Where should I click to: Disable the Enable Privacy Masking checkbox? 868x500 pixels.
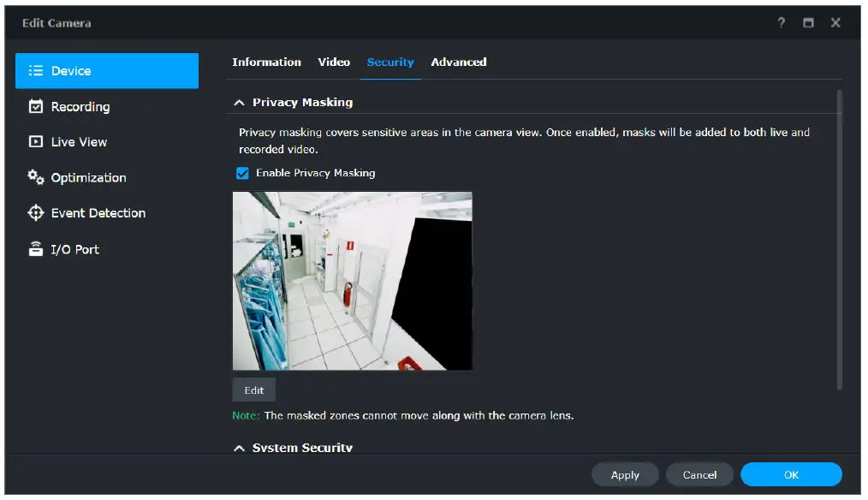tap(242, 173)
